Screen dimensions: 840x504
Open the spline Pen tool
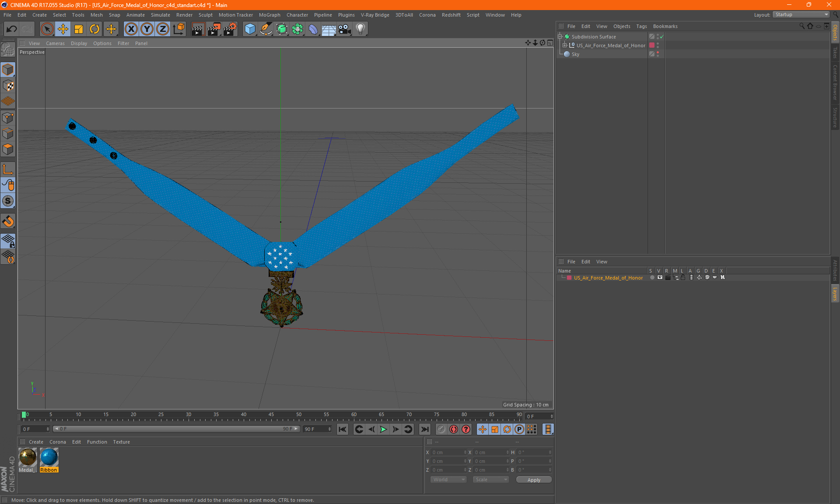266,29
